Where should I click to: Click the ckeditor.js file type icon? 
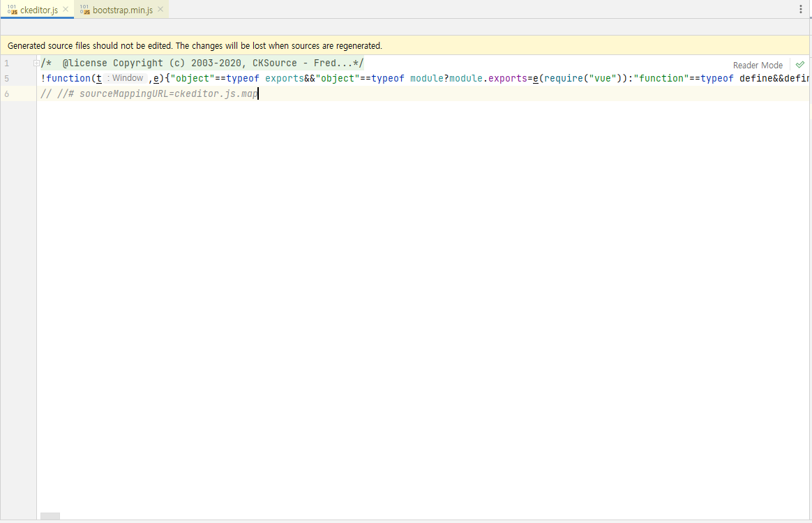pos(12,10)
